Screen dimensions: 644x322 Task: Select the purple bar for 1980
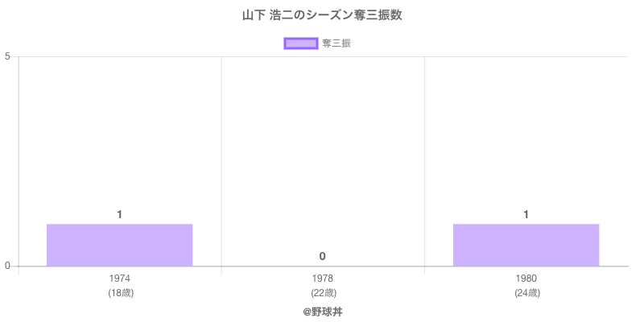[x=526, y=245]
